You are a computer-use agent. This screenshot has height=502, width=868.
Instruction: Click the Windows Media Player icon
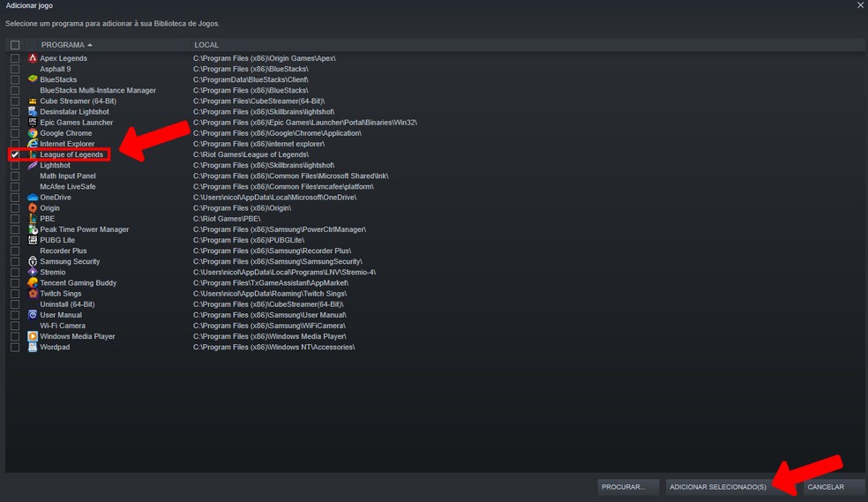pyautogui.click(x=33, y=336)
